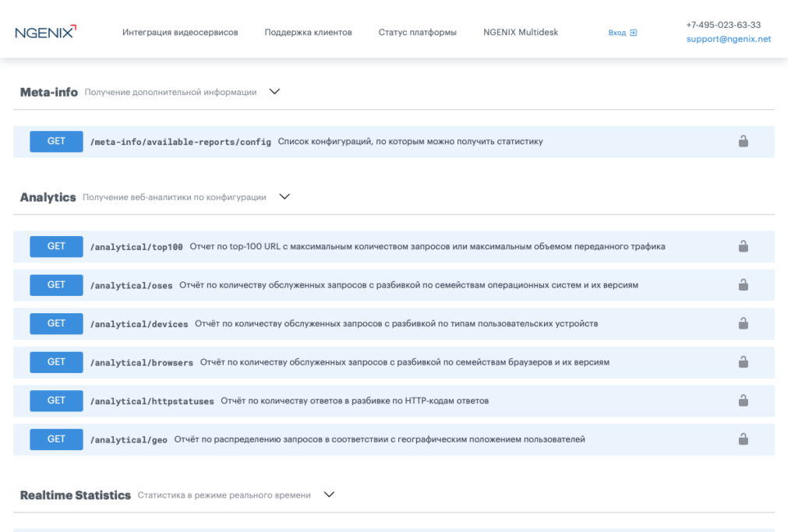The width and height of the screenshot is (798, 532).
Task: Click GET button for /analytical/browsers
Action: [56, 362]
